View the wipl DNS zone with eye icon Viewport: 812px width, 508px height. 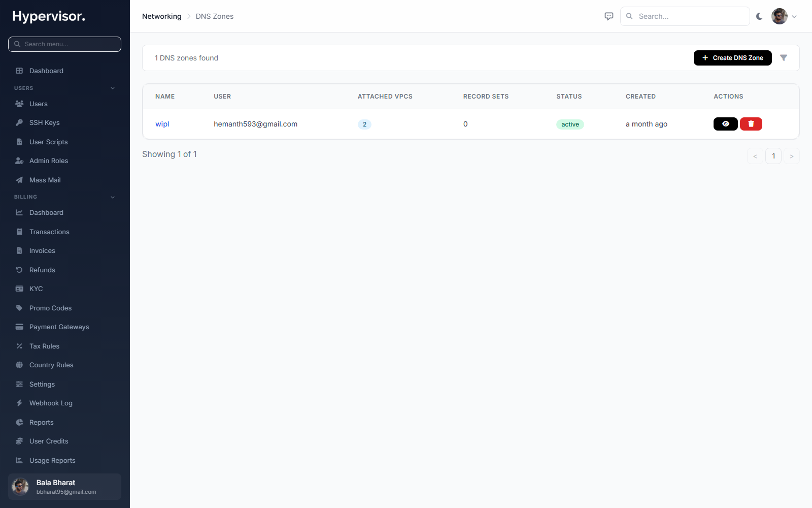pos(725,124)
